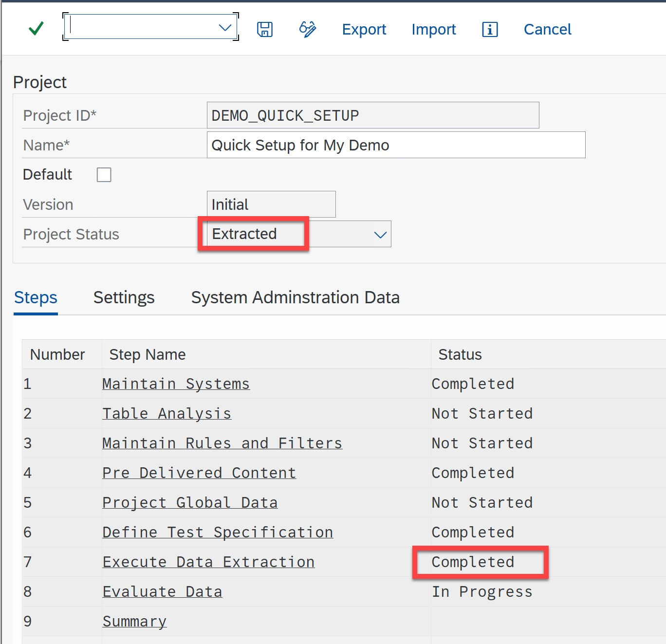Open the Evaluate Data step
Viewport: 666px width, 644px height.
162,591
